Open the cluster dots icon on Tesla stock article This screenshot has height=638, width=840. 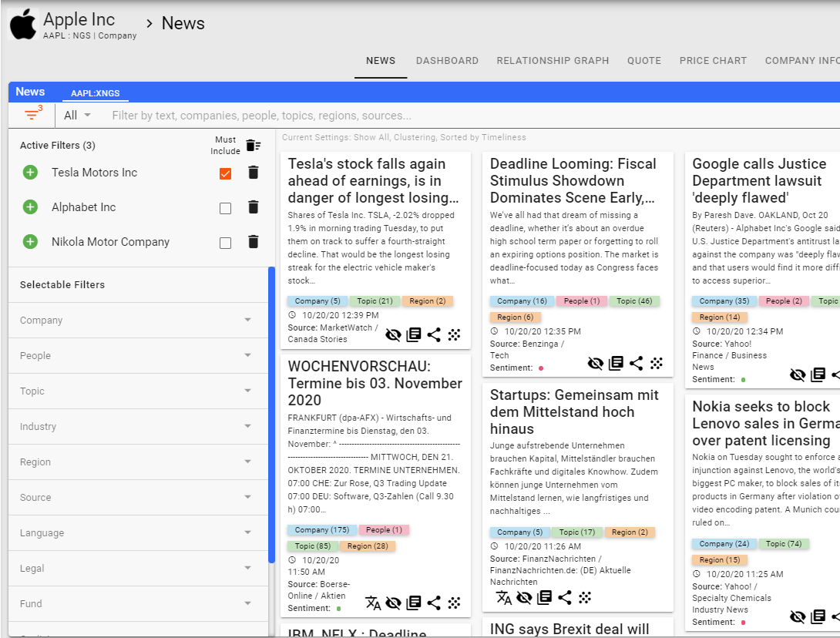(x=454, y=335)
